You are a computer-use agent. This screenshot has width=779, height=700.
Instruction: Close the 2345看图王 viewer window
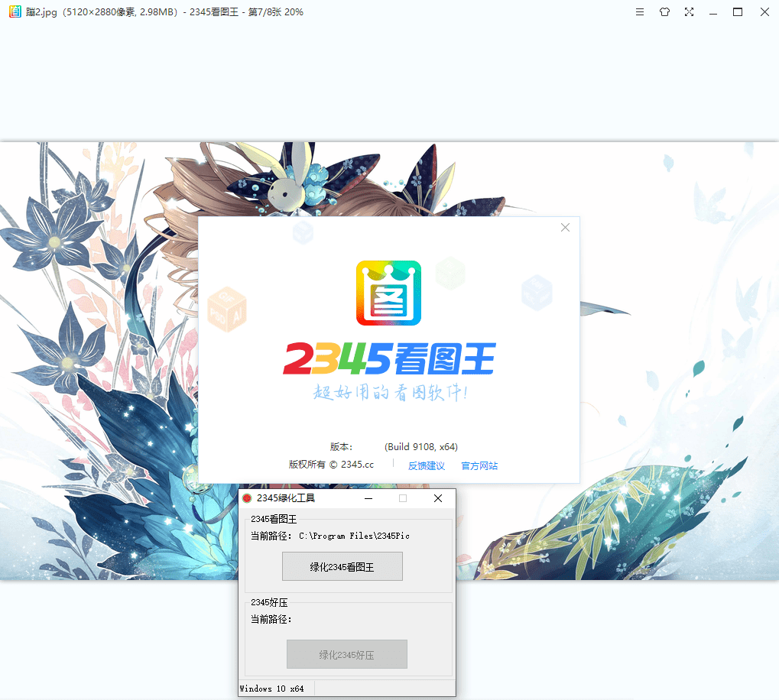point(764,12)
